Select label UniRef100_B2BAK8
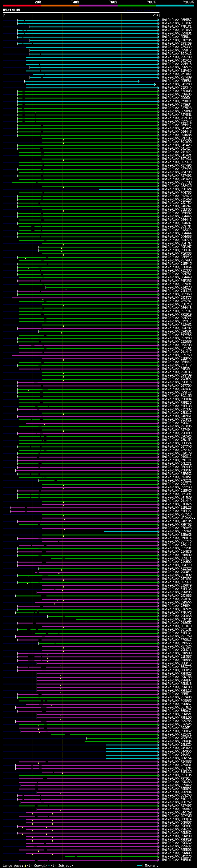197x868 pixels. 177,535
